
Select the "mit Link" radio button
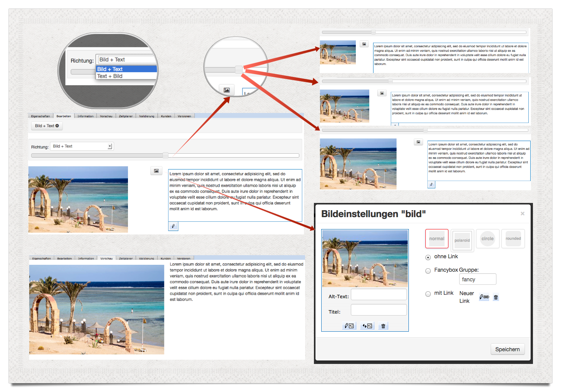point(428,294)
